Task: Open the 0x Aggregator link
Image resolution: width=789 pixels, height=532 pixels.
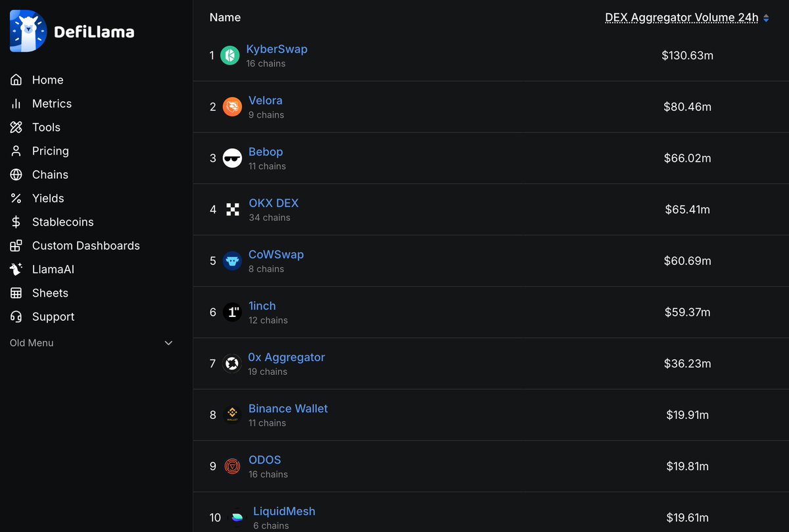Action: click(287, 356)
